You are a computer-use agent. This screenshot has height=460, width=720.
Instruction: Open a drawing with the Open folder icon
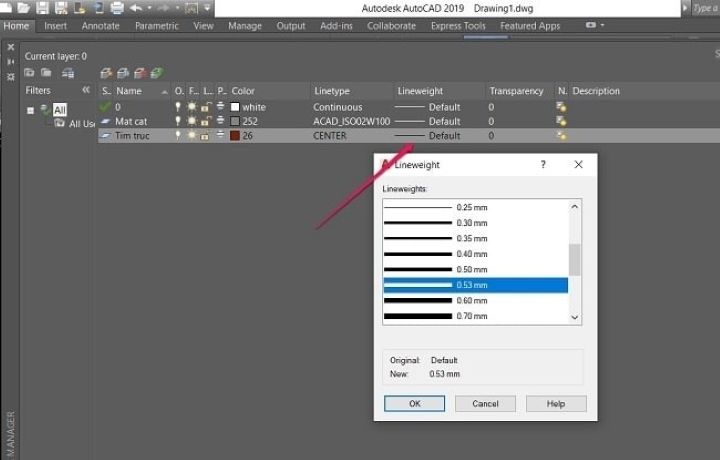click(23, 7)
